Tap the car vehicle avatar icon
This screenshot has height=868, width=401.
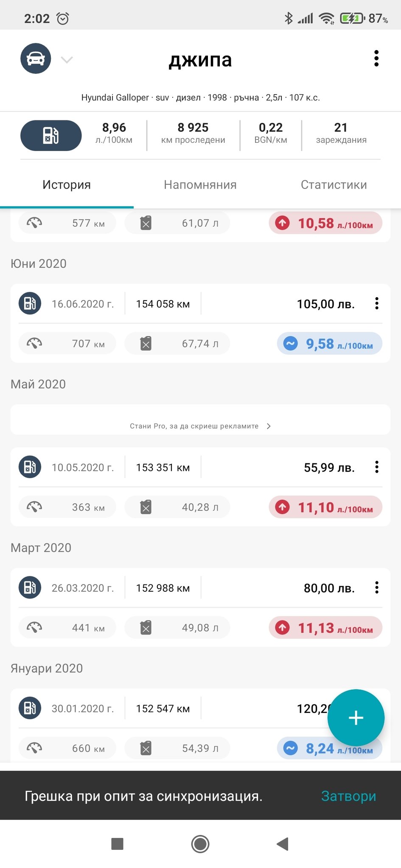click(x=36, y=58)
